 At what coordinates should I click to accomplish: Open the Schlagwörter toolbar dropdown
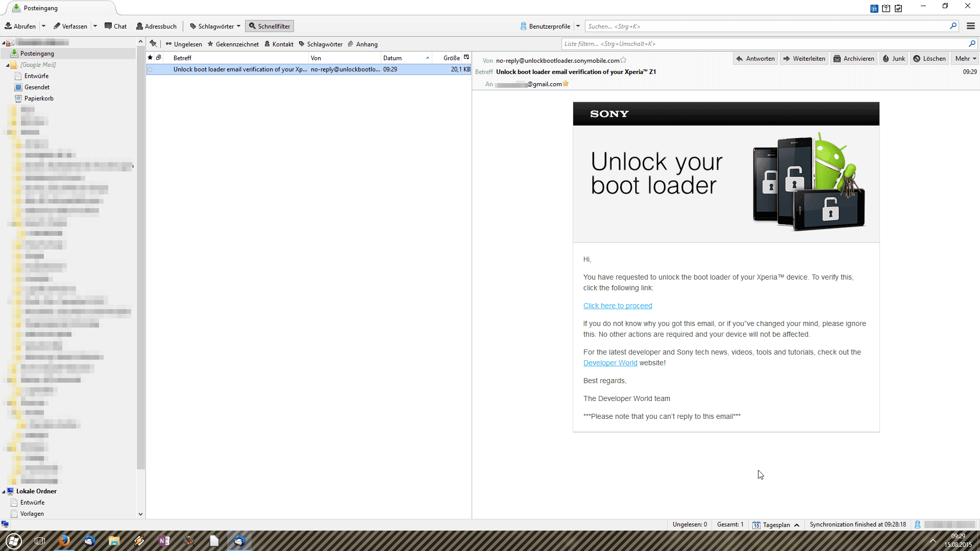point(215,26)
